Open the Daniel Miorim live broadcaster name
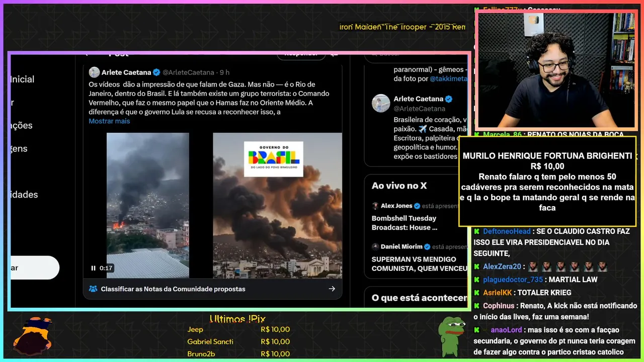The height and width of the screenshot is (362, 644). [401, 247]
